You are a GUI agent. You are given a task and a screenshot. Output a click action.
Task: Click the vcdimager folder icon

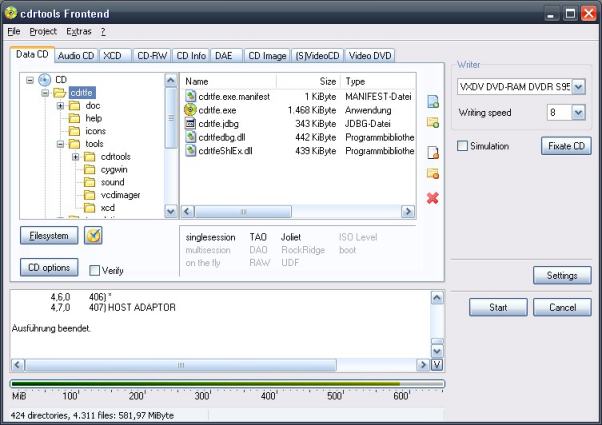click(x=89, y=195)
